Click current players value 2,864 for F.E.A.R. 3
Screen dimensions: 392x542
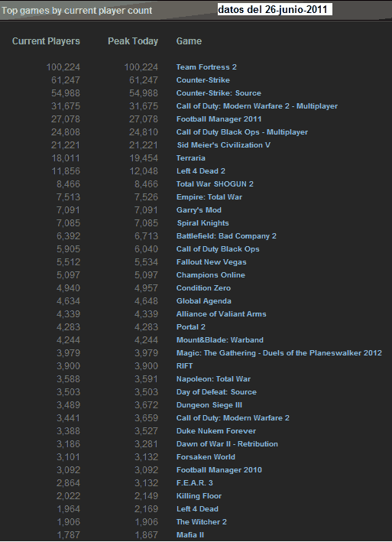coord(68,483)
